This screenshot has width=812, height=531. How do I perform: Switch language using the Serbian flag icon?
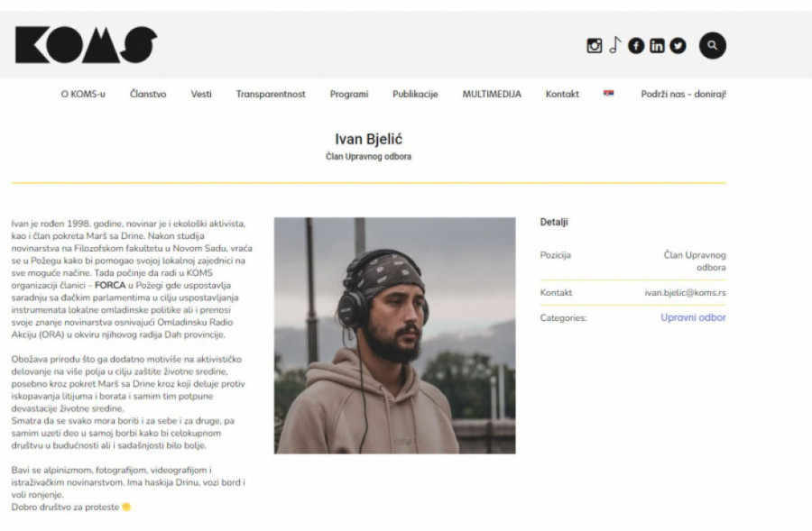(608, 94)
